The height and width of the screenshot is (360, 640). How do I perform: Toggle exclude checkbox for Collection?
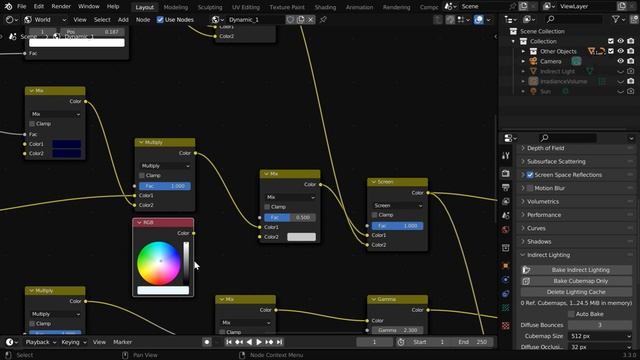click(611, 41)
